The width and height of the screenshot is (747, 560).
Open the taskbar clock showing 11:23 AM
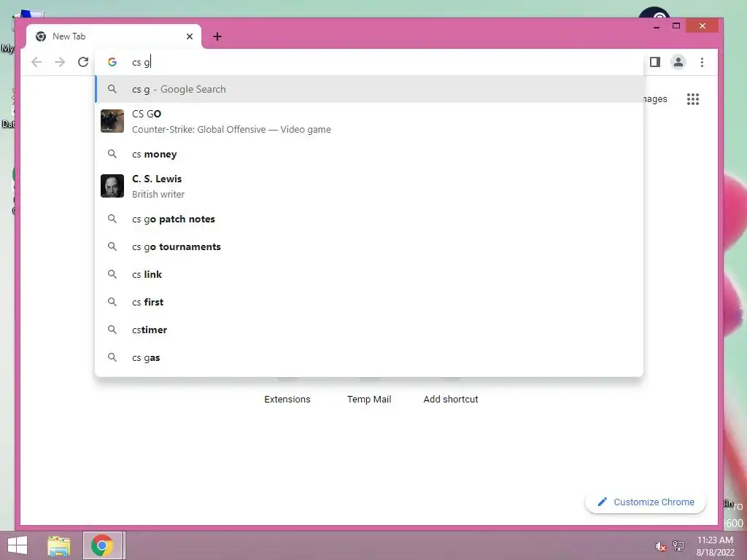tap(715, 545)
